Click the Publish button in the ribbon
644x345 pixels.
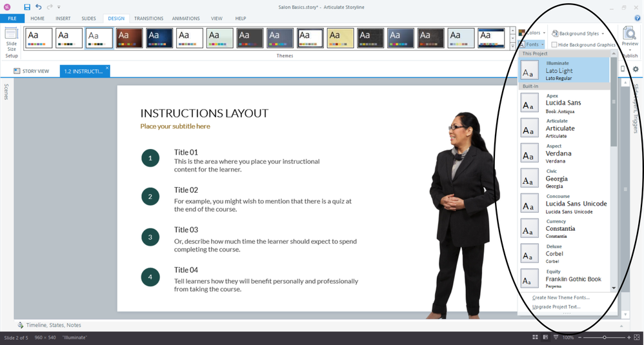(x=630, y=56)
